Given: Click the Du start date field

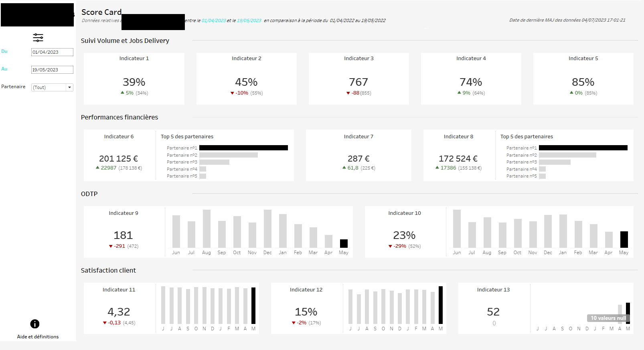Looking at the screenshot, I should point(52,52).
